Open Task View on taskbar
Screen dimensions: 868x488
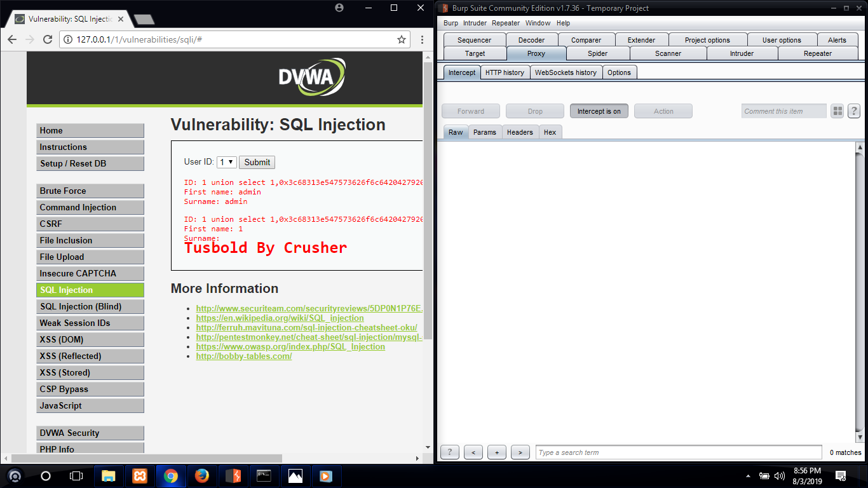[76, 475]
